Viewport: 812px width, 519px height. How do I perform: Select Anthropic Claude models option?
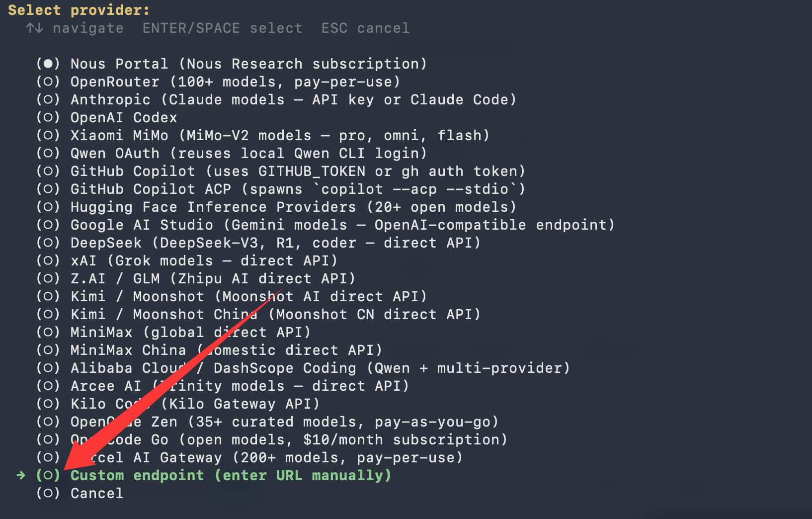[x=276, y=99]
